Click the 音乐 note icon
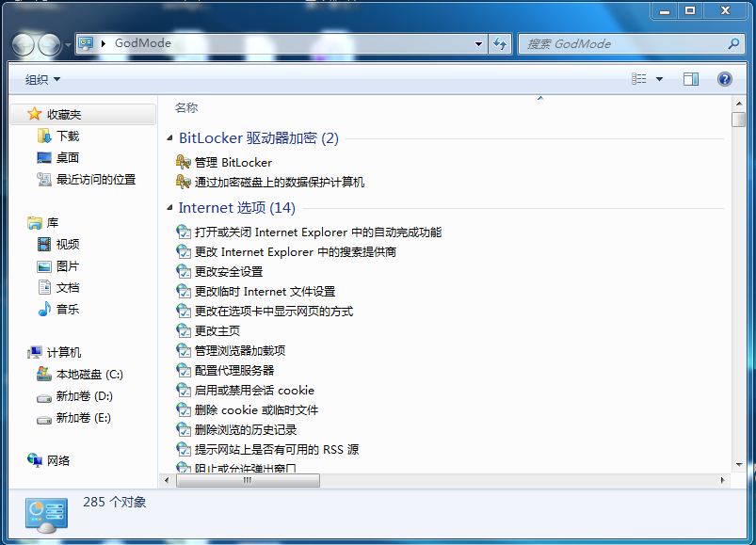The width and height of the screenshot is (756, 545). click(44, 309)
